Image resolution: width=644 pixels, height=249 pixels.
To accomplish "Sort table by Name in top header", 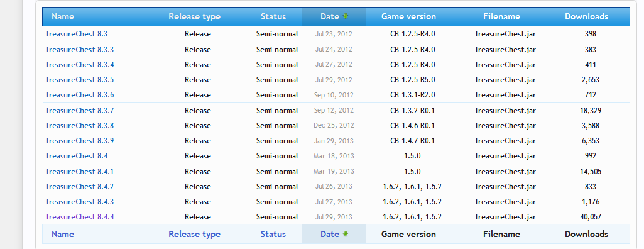I will [x=63, y=17].
